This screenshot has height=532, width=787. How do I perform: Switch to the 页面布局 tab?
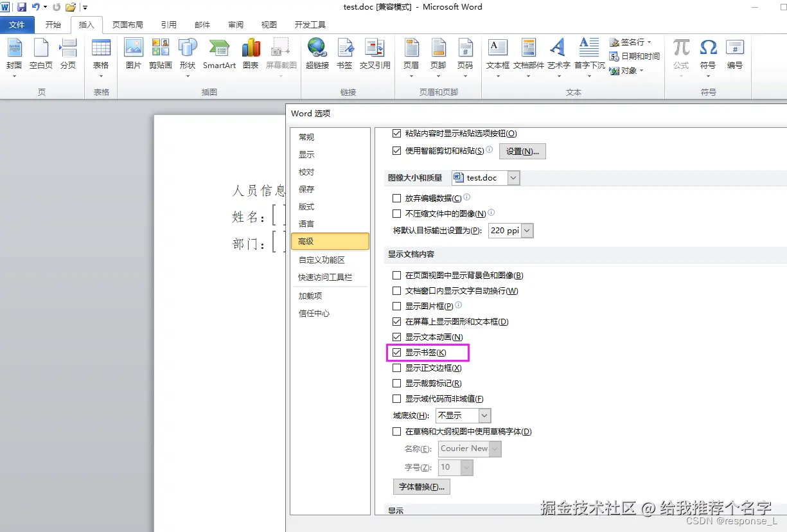coord(128,25)
